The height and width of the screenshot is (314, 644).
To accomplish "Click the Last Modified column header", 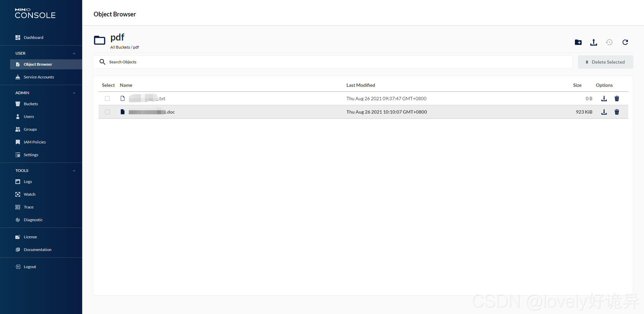I will [361, 85].
